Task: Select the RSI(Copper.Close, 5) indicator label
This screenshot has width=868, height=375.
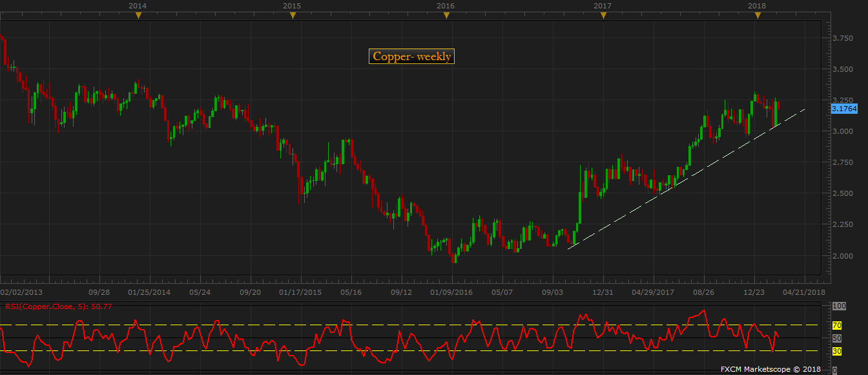Action: pos(59,306)
